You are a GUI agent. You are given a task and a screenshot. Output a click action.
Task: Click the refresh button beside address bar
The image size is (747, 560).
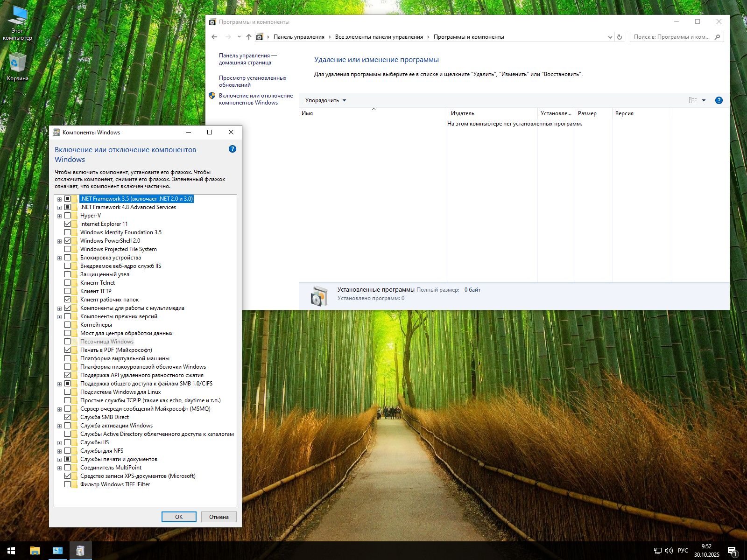620,37
